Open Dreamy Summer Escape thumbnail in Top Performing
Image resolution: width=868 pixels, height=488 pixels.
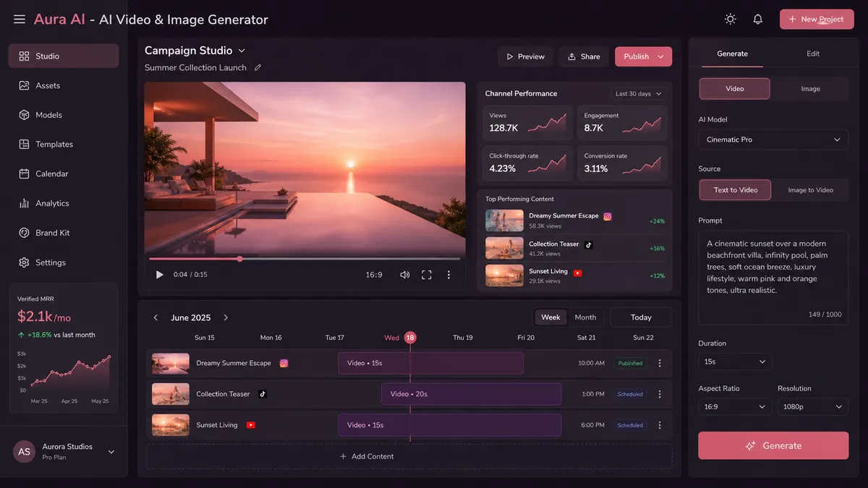504,221
